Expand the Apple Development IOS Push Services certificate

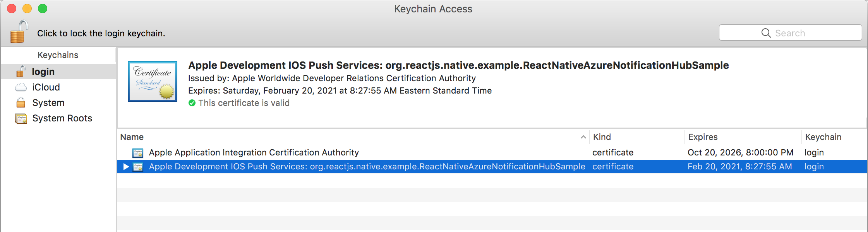coord(126,167)
